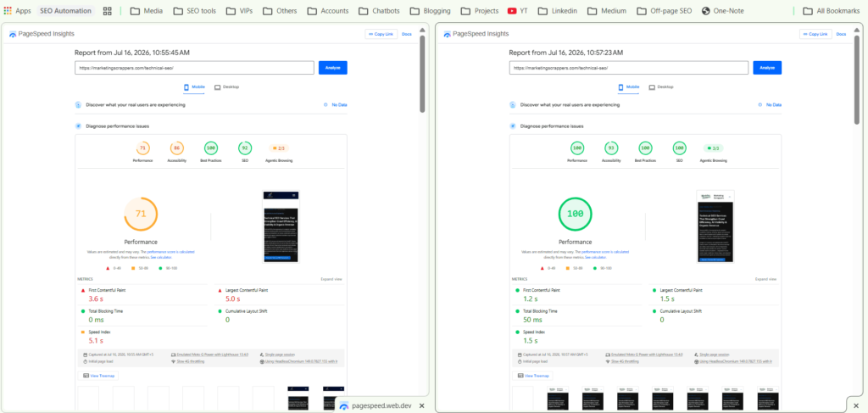Click Expand view in right window metrics
The image size is (868, 413).
point(765,279)
